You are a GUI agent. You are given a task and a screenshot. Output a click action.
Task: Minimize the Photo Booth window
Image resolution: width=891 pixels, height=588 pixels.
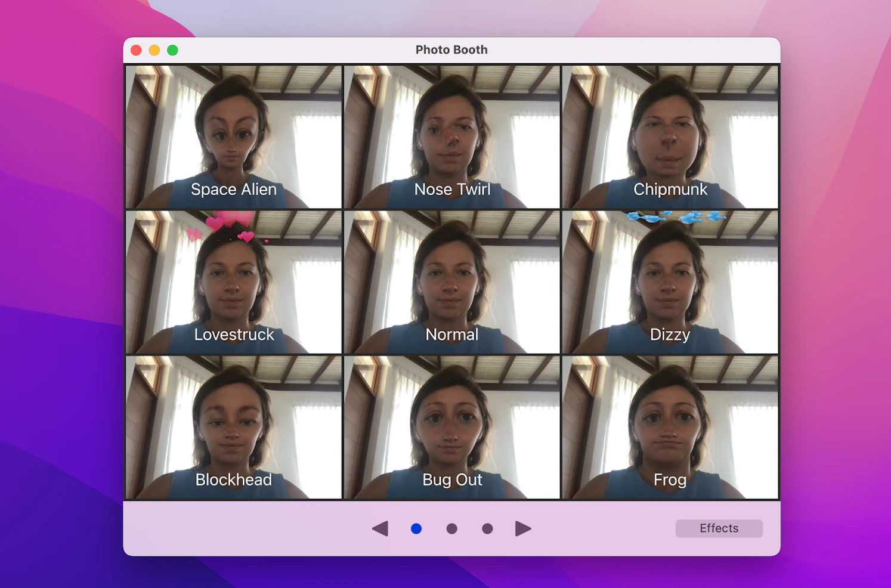[x=154, y=50]
